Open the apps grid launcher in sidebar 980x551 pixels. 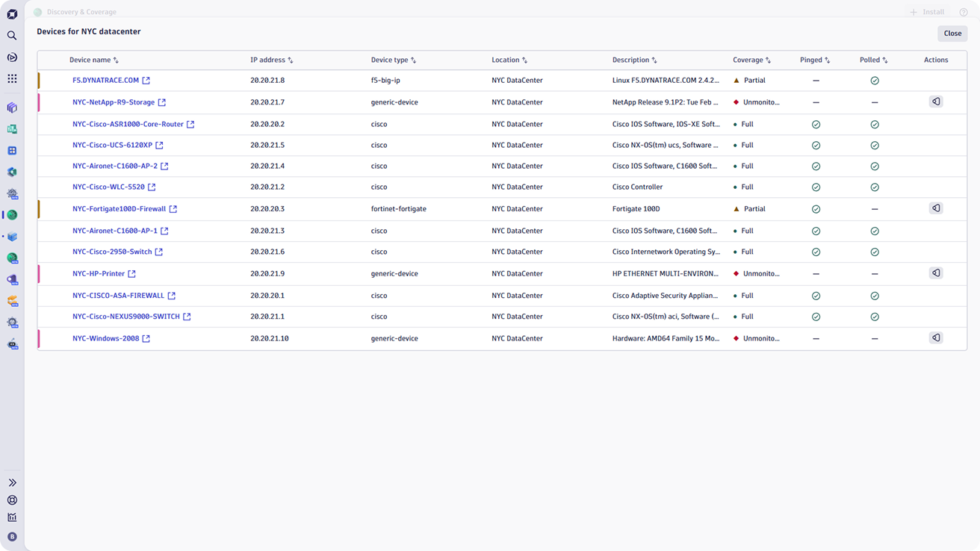(x=12, y=78)
